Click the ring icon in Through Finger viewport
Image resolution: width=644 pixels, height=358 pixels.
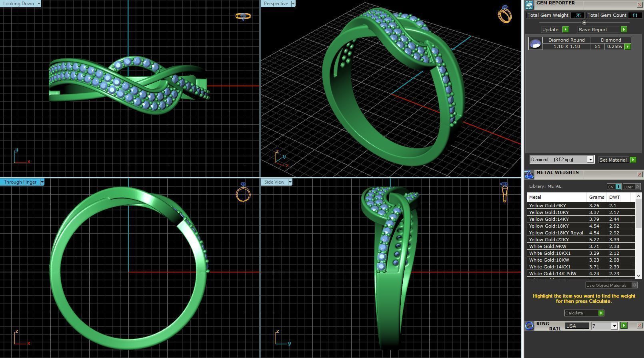click(243, 192)
